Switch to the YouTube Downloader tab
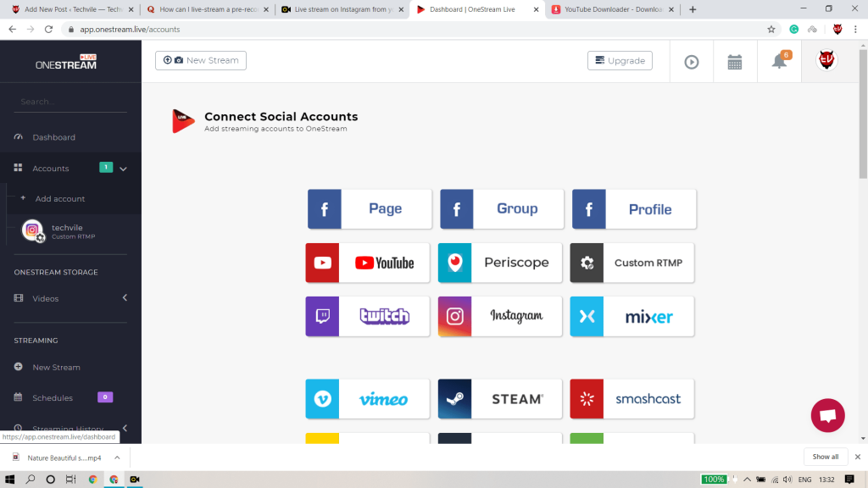868x488 pixels. tap(614, 9)
